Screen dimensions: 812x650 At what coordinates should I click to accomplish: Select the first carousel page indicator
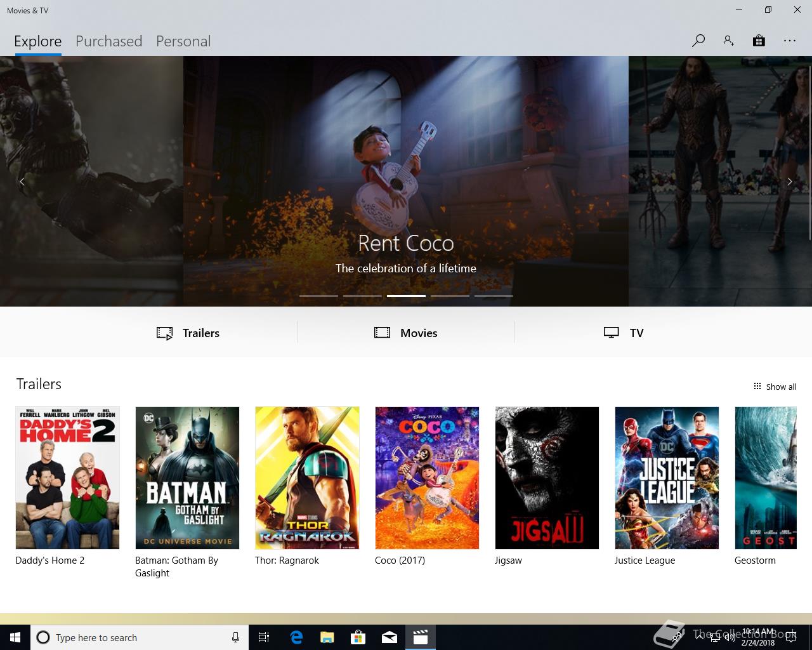coord(318,296)
